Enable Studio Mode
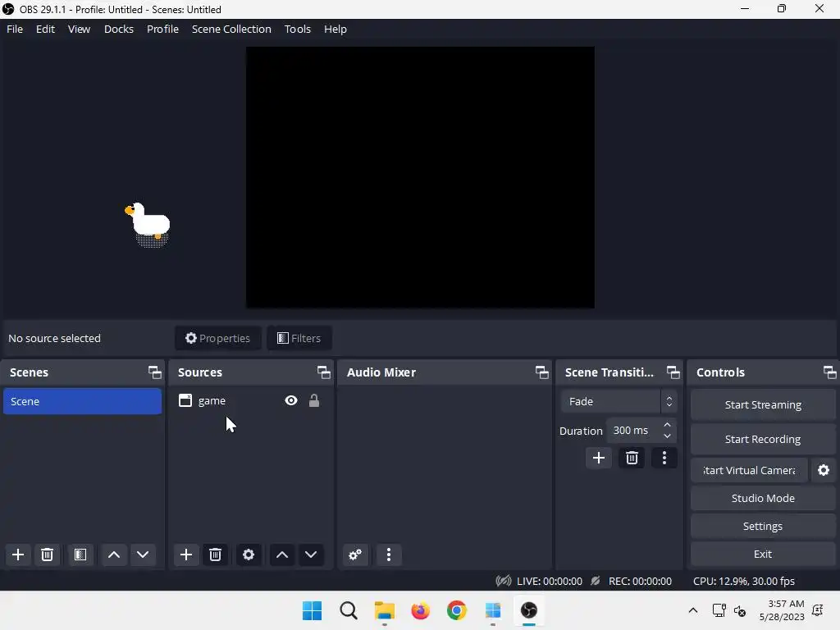The image size is (840, 630). (764, 498)
